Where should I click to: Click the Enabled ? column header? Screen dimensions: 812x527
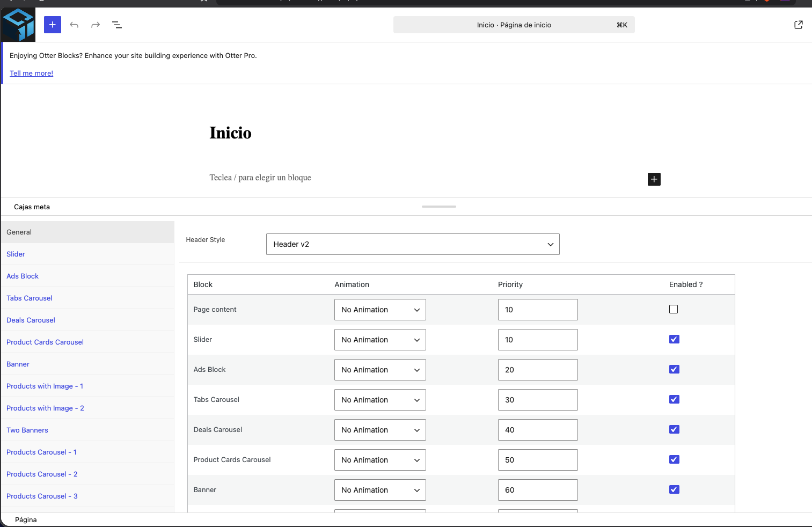(686, 284)
